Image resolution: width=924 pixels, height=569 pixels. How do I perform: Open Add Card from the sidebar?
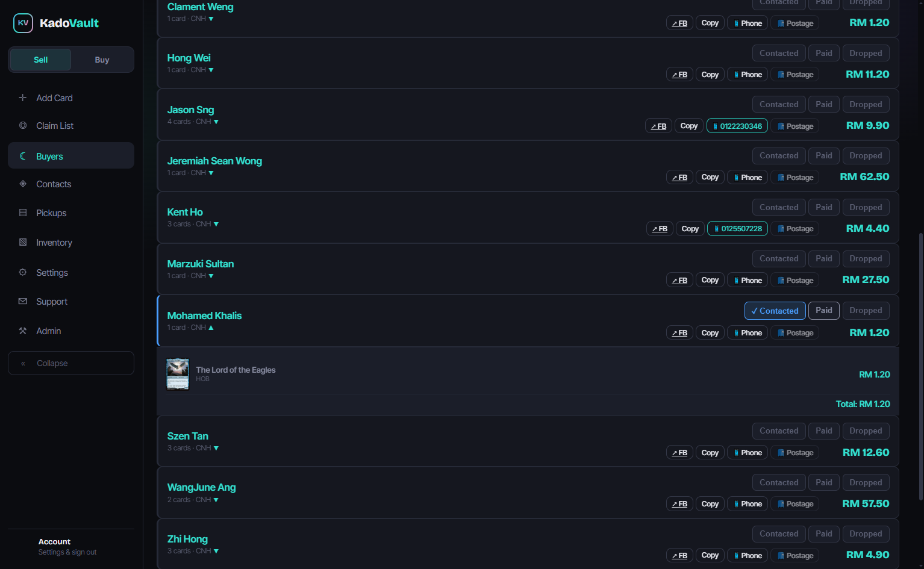71,98
